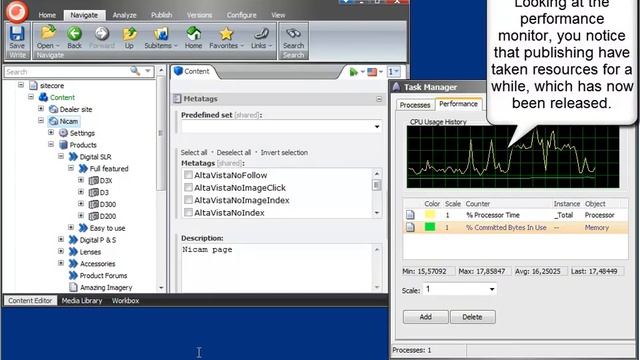Click the Dealer site globe icon
The width and height of the screenshot is (640, 360).
53,109
